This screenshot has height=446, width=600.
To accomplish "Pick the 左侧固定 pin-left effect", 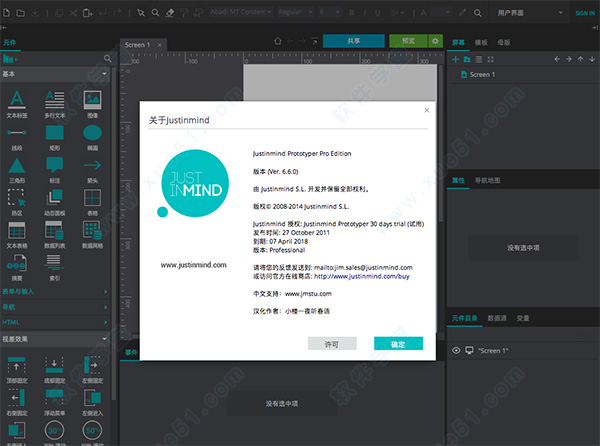I will 92,370.
